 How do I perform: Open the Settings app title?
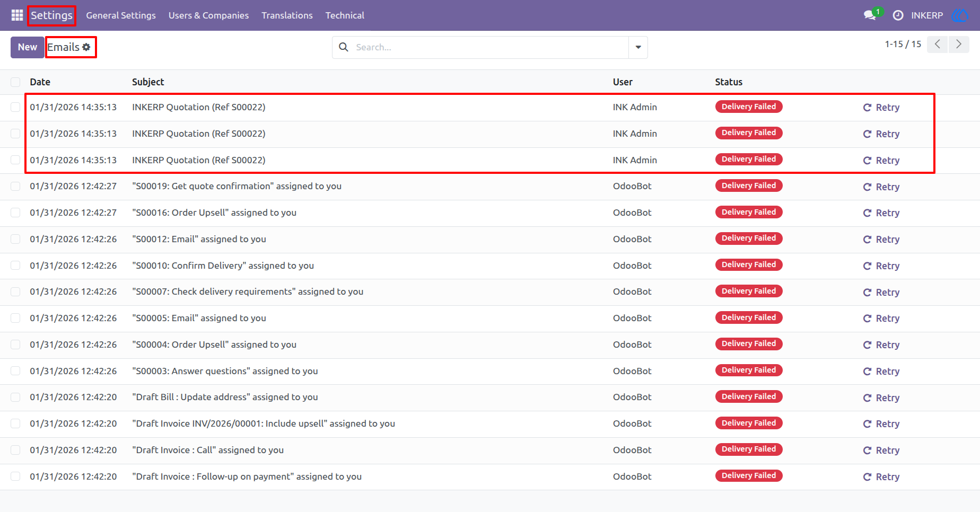[x=51, y=15]
